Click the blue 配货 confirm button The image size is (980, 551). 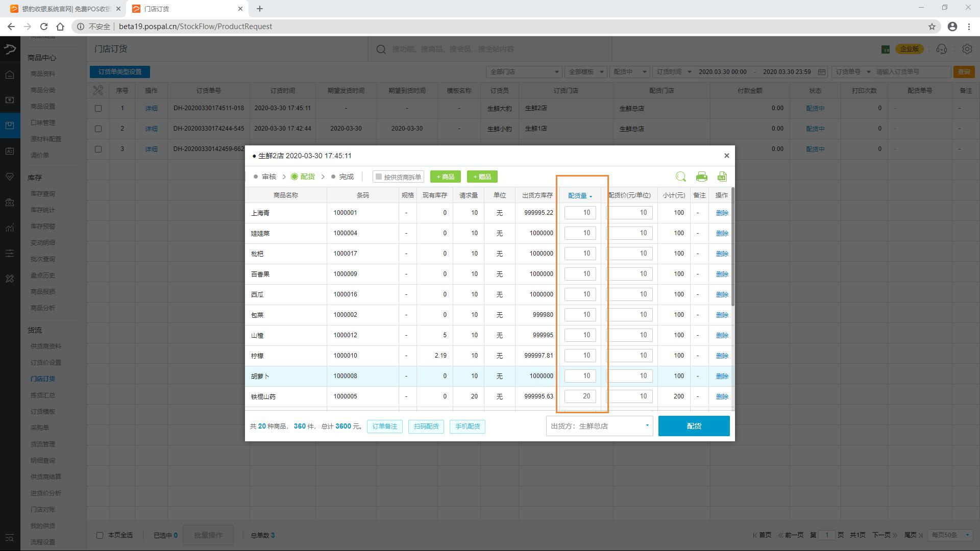(694, 426)
